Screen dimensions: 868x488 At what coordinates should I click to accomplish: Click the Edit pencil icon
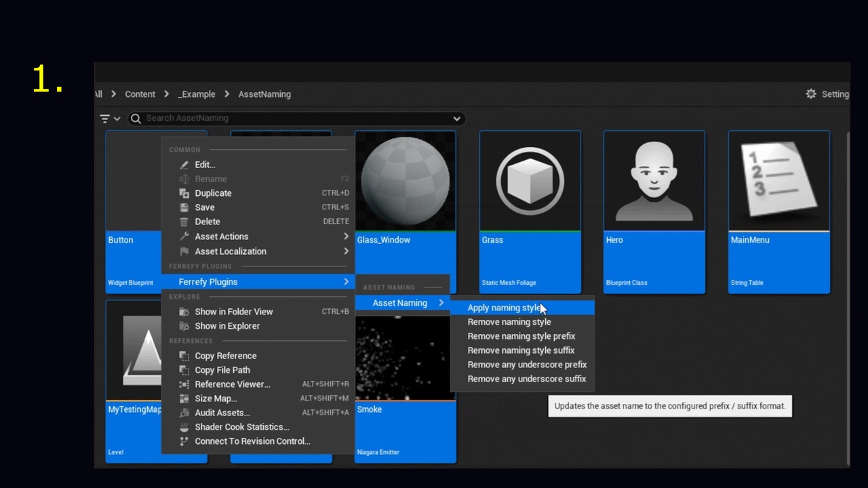[x=184, y=165]
